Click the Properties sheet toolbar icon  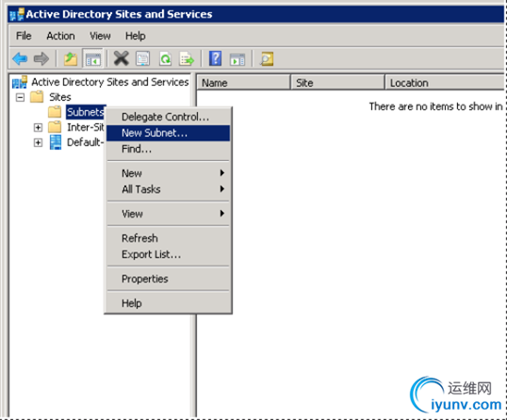point(143,58)
